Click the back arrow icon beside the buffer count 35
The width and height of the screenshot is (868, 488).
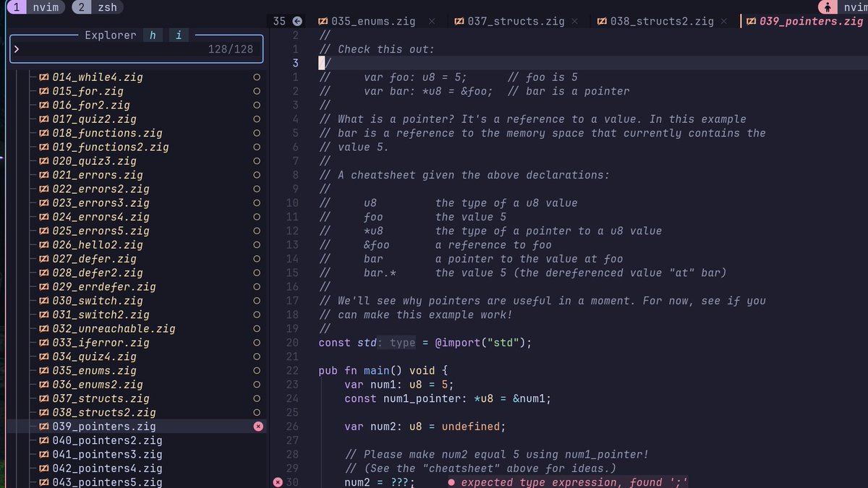click(298, 21)
